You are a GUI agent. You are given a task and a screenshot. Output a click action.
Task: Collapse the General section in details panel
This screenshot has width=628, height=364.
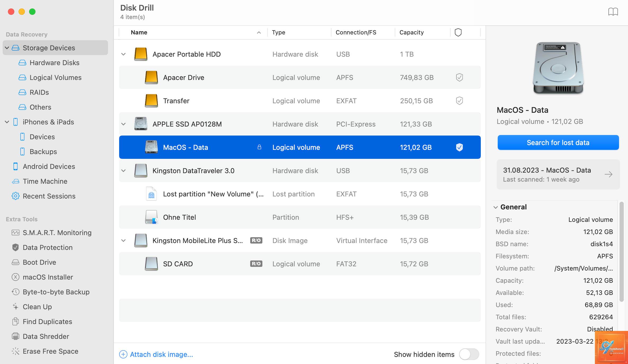496,207
